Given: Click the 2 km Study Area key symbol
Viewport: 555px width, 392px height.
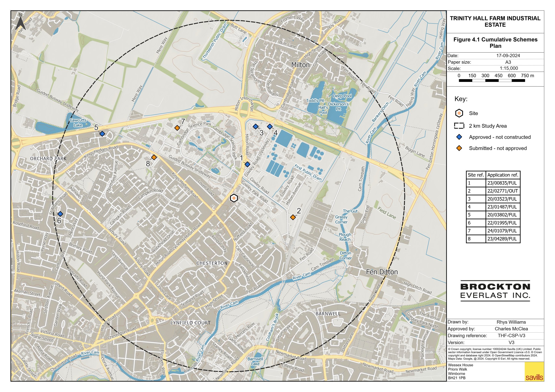Looking at the screenshot, I should point(459,126).
